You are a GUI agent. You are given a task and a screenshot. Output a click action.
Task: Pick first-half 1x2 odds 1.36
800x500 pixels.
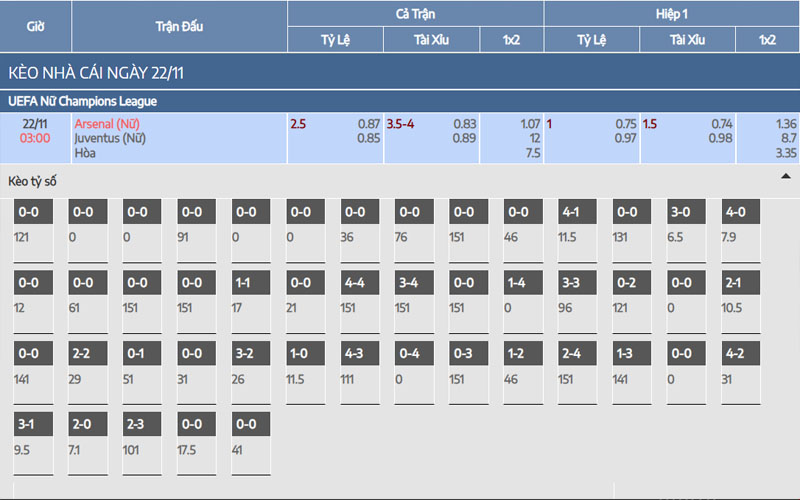point(786,123)
